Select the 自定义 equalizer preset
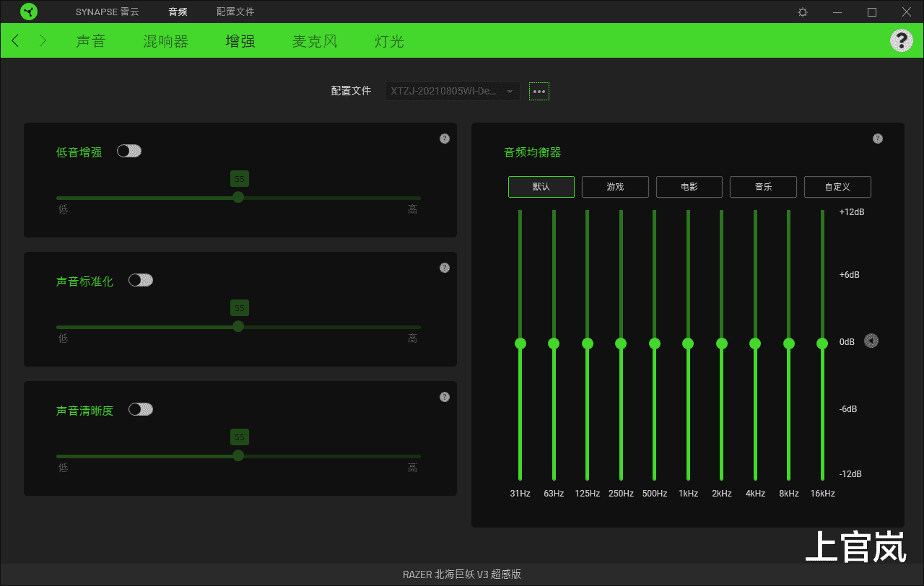924x586 pixels. pos(837,187)
